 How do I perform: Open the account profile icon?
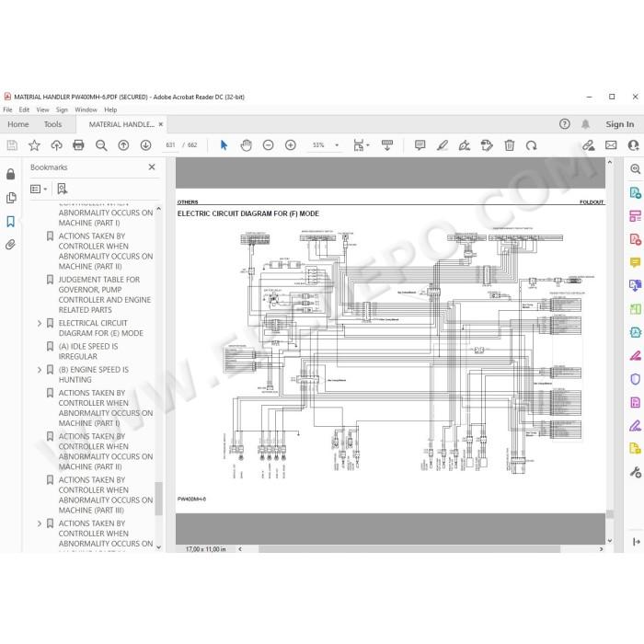[634, 145]
